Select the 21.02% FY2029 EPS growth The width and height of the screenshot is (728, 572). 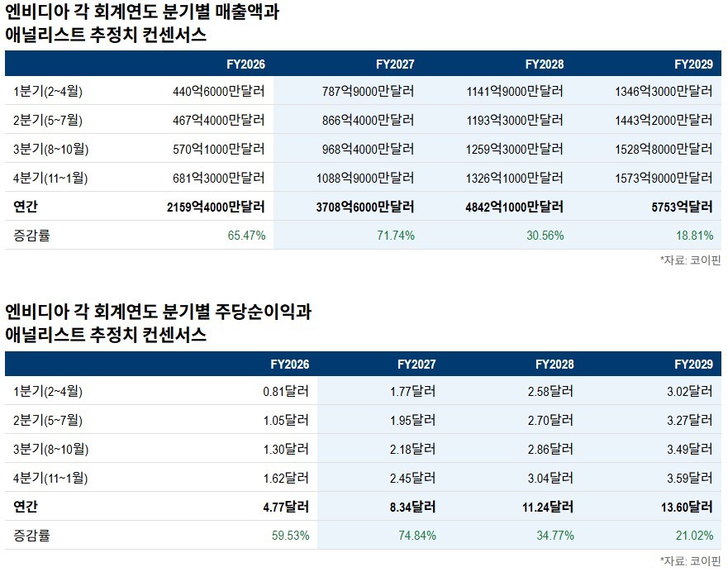pyautogui.click(x=694, y=536)
